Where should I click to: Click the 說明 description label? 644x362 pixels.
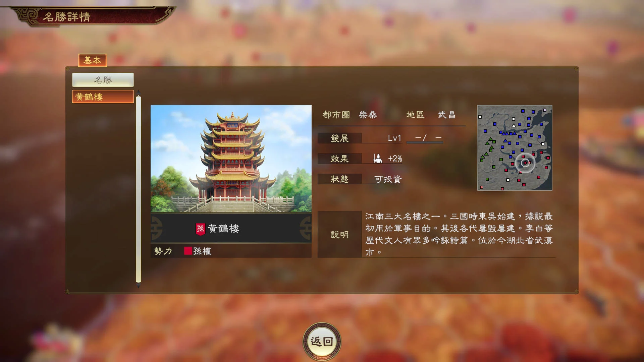pos(339,234)
